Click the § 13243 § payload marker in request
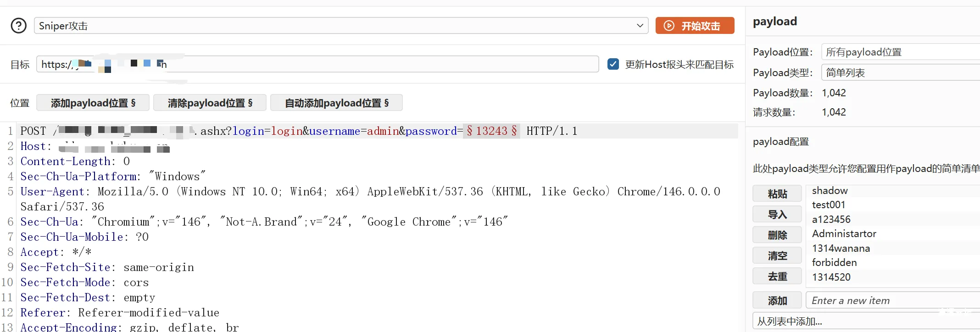Screen dimensions: 980x332 [491, 131]
